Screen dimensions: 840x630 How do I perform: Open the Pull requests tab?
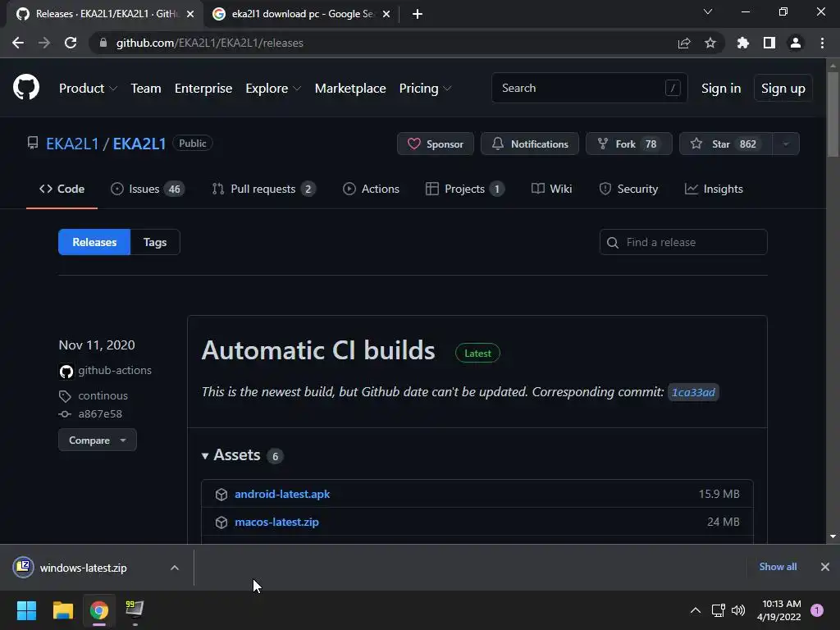263,189
